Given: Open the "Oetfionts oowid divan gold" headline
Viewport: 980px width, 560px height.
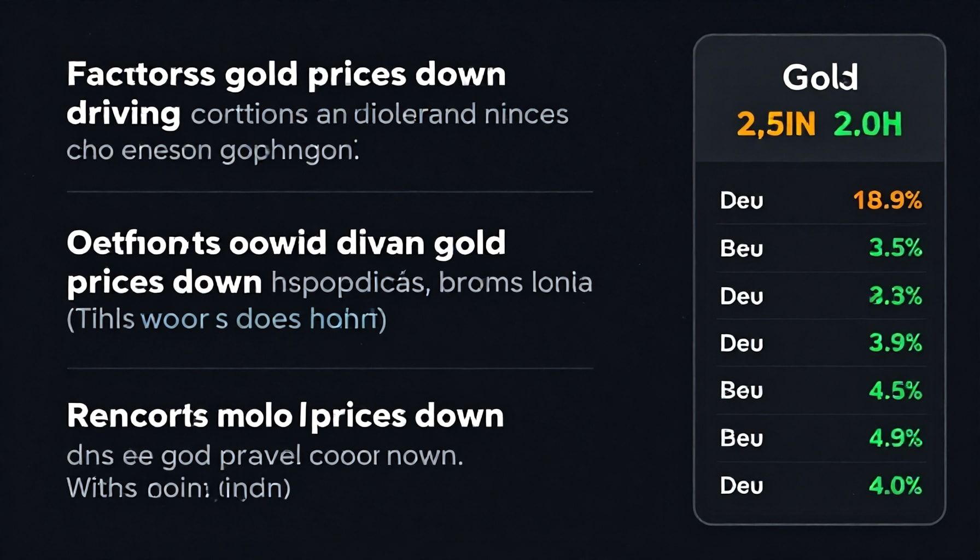Looking at the screenshot, I should point(286,243).
